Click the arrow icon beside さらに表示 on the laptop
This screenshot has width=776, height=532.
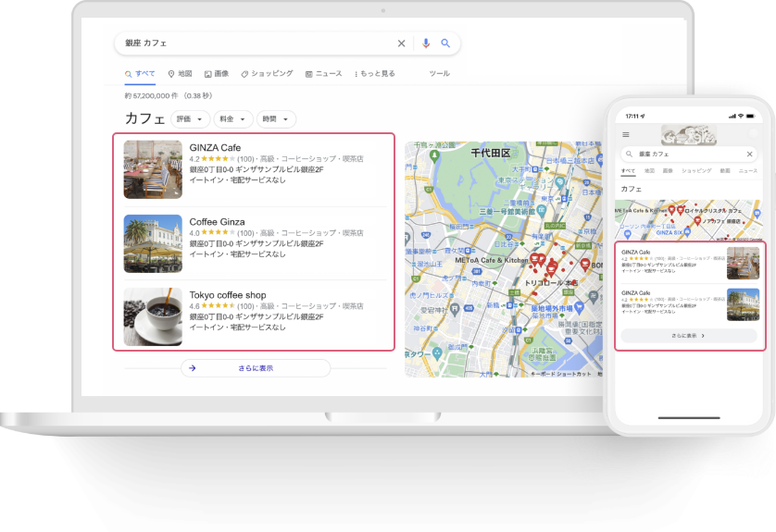[x=193, y=368]
